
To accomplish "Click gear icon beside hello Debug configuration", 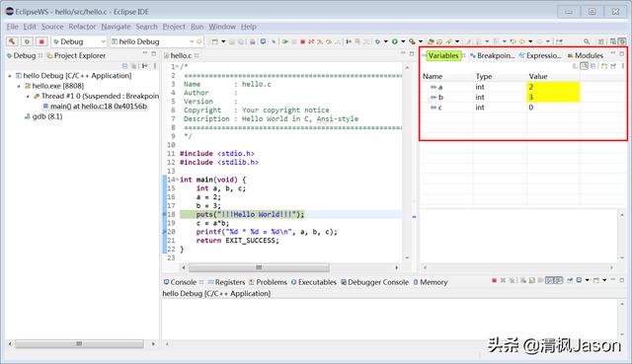I will click(199, 41).
